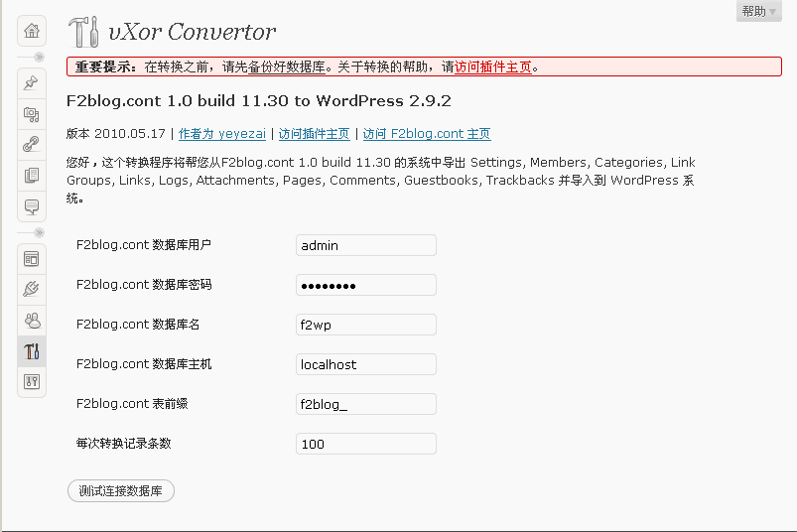Viewport: 797px width, 532px height.
Task: Open the Plugins plug icon in sidebar
Action: [32, 290]
